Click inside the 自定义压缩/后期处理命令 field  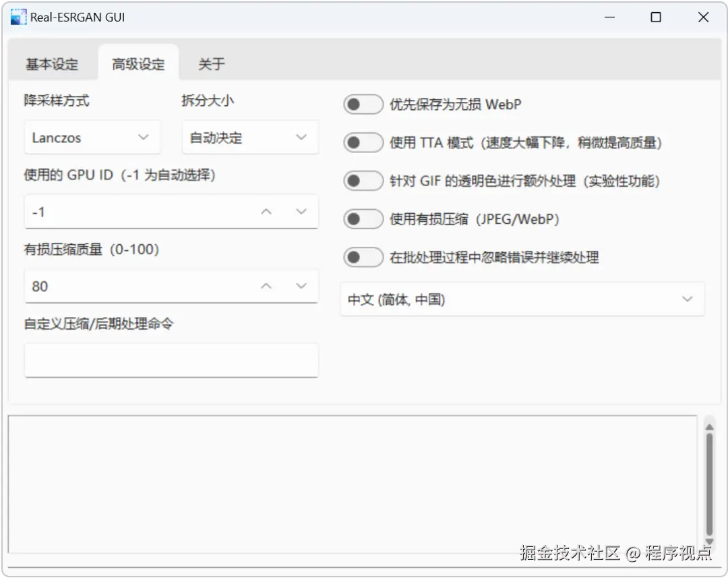point(171,359)
